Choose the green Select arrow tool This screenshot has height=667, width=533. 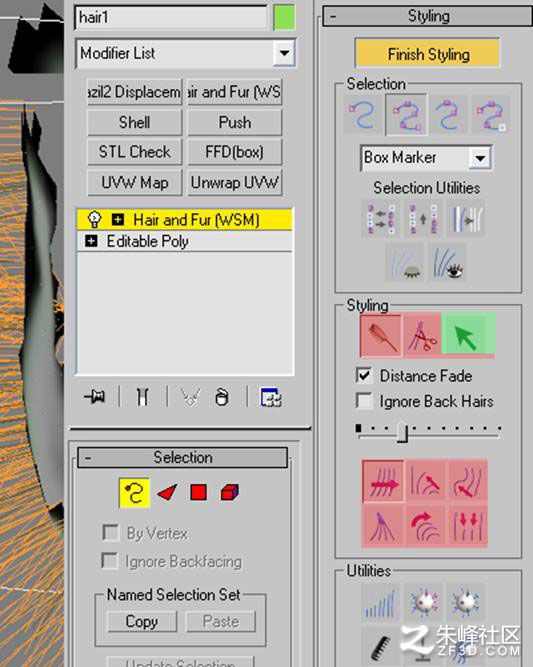point(468,336)
